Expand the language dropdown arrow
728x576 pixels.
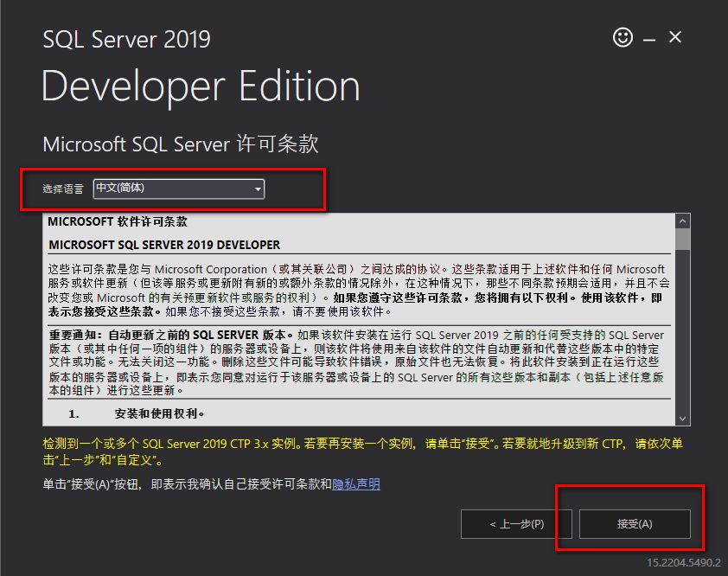[258, 189]
